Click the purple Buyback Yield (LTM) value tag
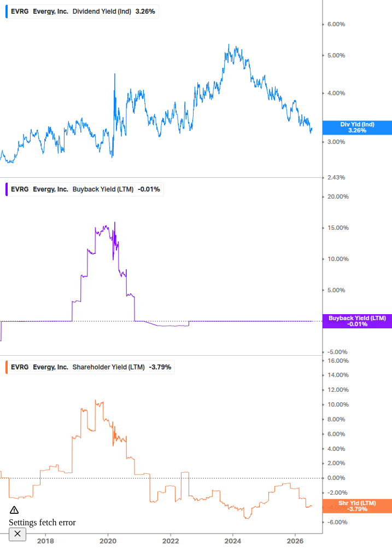This screenshot has width=392, height=550. [357, 321]
